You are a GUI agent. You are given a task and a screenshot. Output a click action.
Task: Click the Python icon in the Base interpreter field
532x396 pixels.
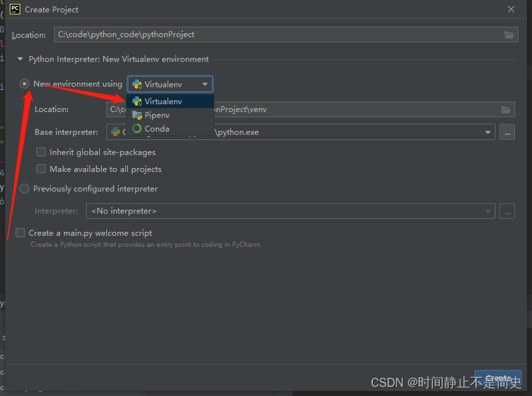pyautogui.click(x=115, y=132)
